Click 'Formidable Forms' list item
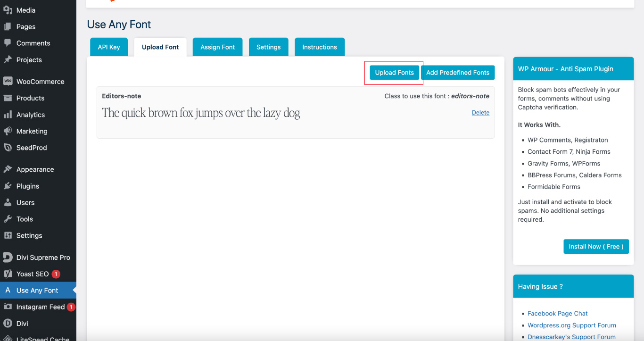The width and height of the screenshot is (644, 341). (554, 187)
